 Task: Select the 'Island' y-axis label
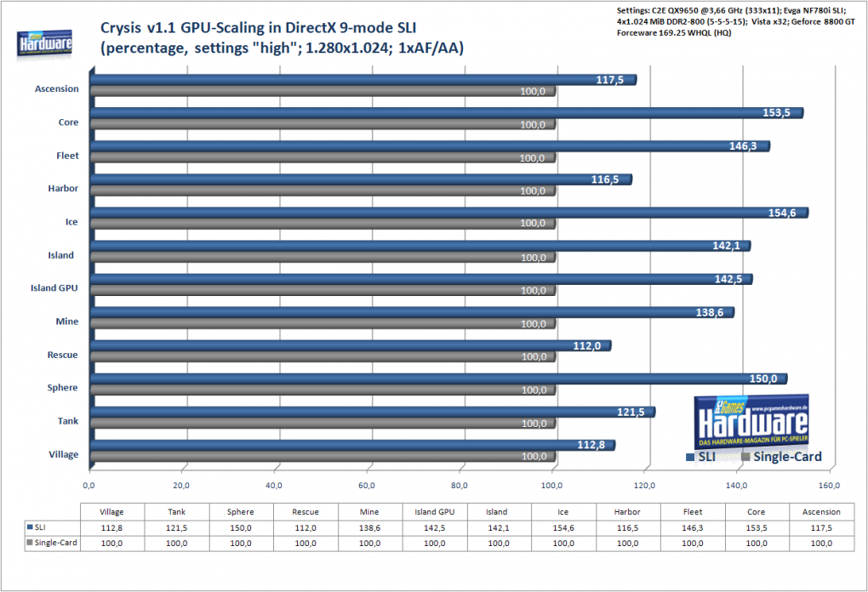pos(60,255)
